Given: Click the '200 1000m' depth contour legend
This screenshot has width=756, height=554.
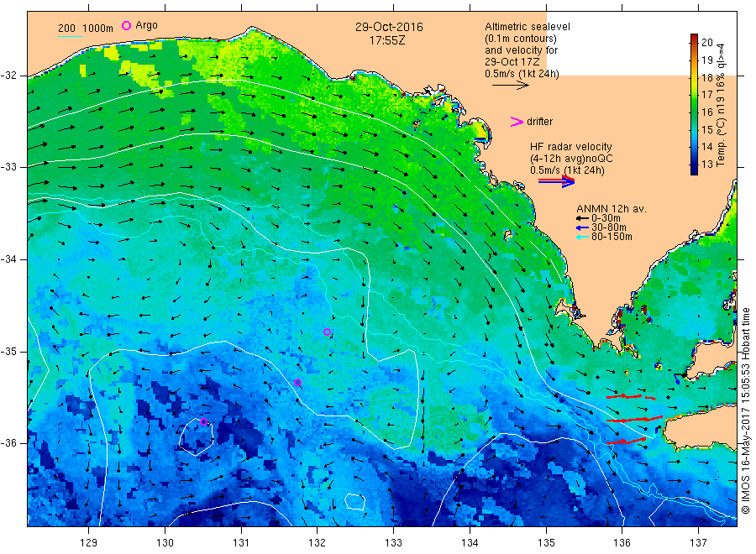Looking at the screenshot, I should click(x=86, y=29).
